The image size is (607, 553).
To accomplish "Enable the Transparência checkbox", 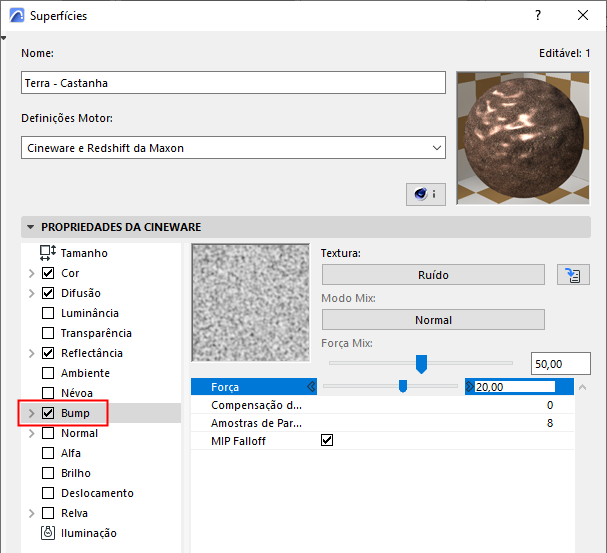I will (48, 333).
